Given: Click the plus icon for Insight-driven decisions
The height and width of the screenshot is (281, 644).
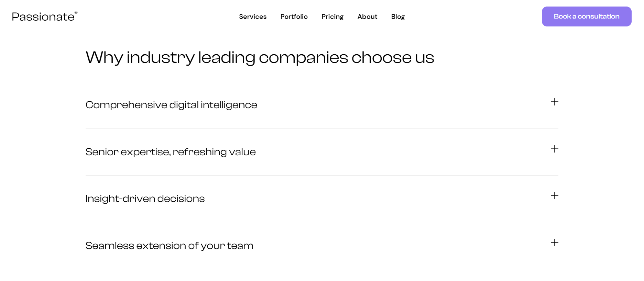Looking at the screenshot, I should point(554,195).
